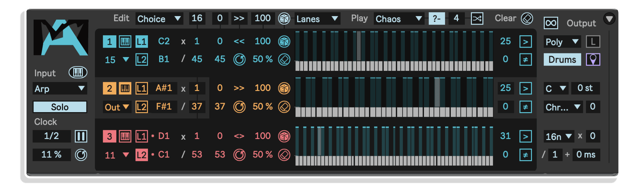Toggle L1 in orange lane 2

point(142,89)
